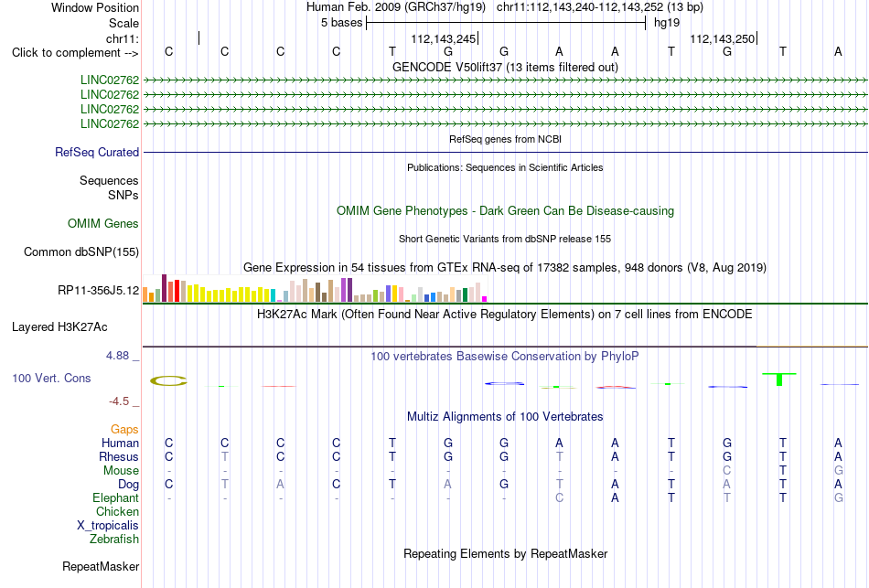Click the Scale label in left margin
Image resolution: width=869 pixels, height=588 pixels.
click(x=123, y=23)
